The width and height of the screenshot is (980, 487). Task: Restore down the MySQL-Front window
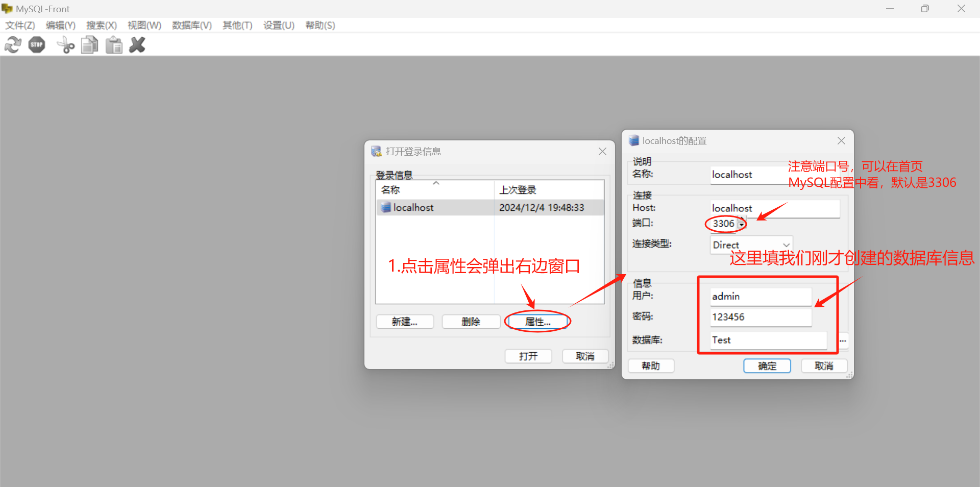pyautogui.click(x=925, y=9)
